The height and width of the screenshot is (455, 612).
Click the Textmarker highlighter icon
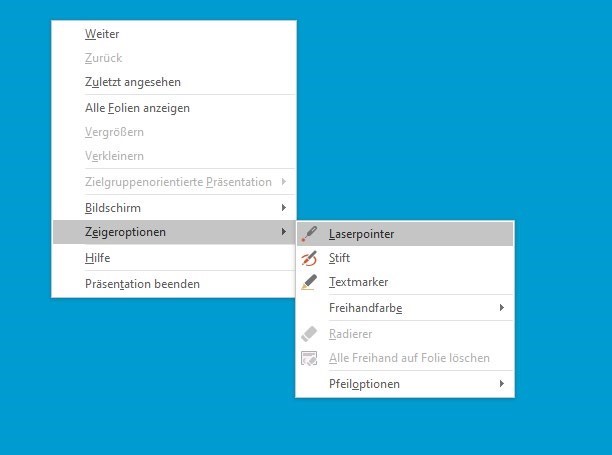click(309, 283)
